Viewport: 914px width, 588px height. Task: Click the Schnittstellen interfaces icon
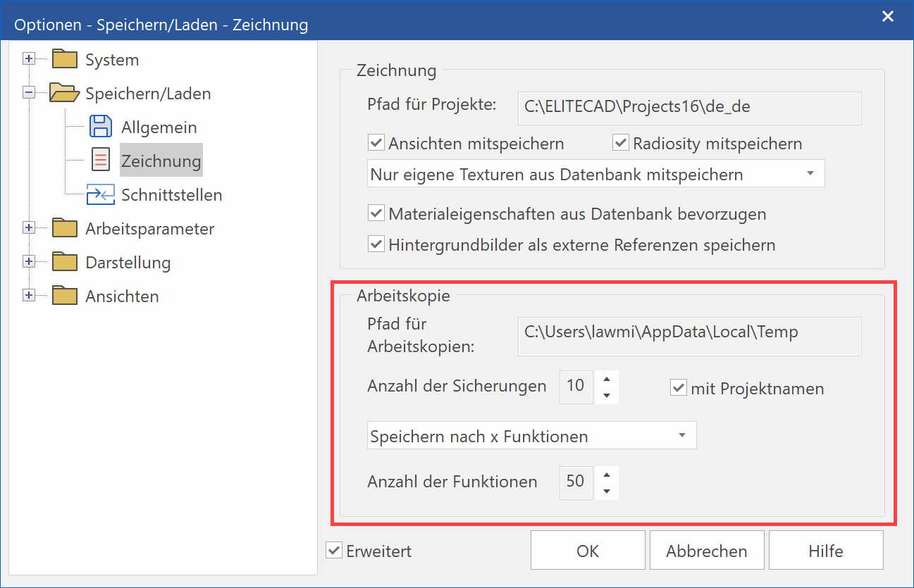tap(101, 194)
